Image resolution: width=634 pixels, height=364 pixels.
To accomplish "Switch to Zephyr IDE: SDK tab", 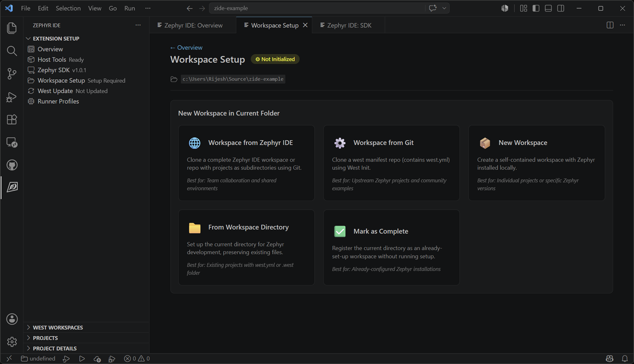I will point(349,25).
